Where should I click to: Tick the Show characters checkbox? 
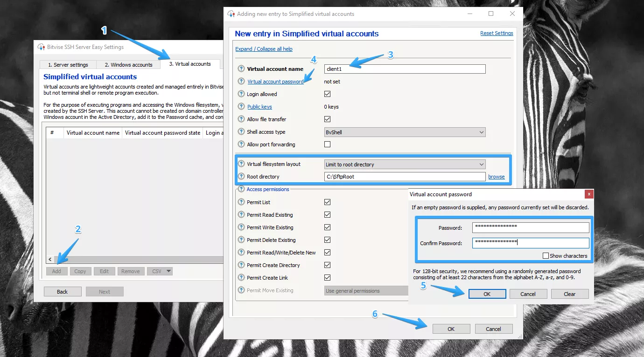[546, 256]
